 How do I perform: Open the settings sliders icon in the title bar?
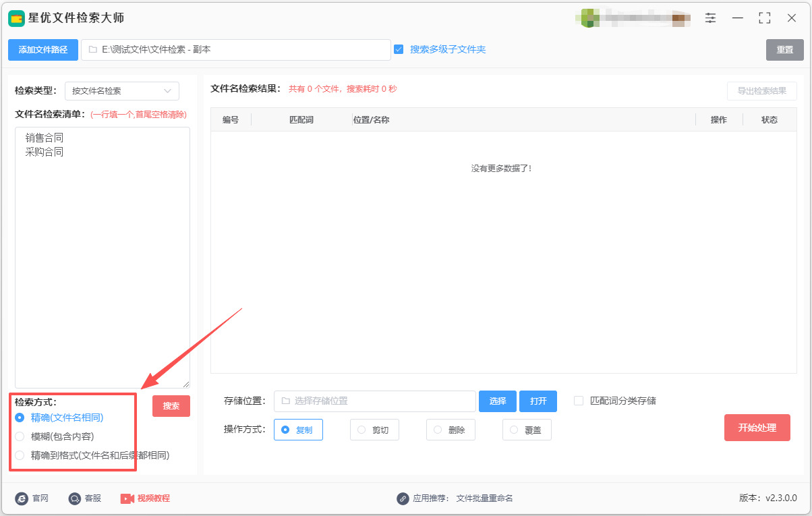711,18
